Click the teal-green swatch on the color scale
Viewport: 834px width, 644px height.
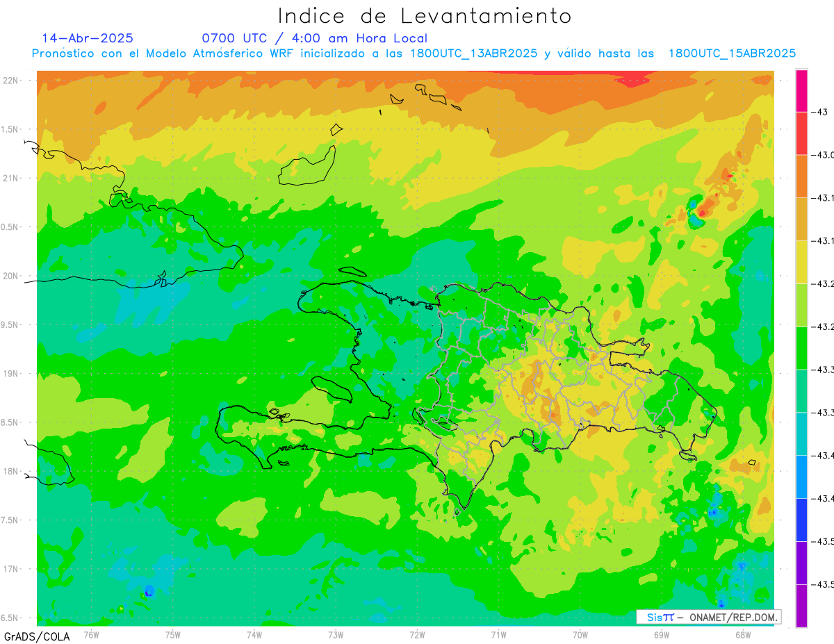[x=801, y=391]
